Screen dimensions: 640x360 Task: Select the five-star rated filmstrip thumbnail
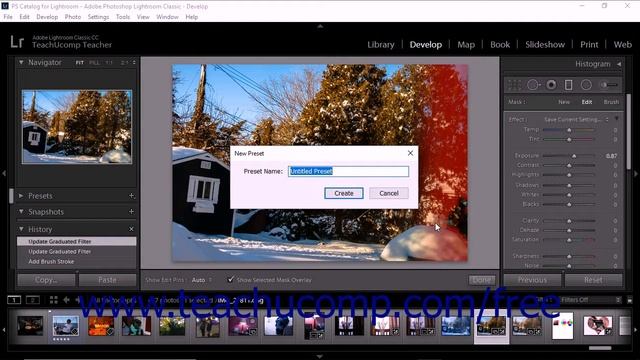click(66, 327)
